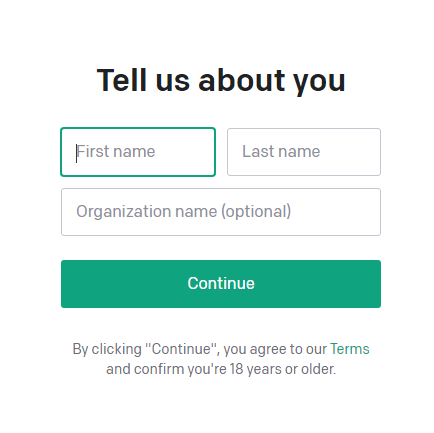Click the 'Continue' label on the green button
The image size is (434, 433).
click(221, 283)
